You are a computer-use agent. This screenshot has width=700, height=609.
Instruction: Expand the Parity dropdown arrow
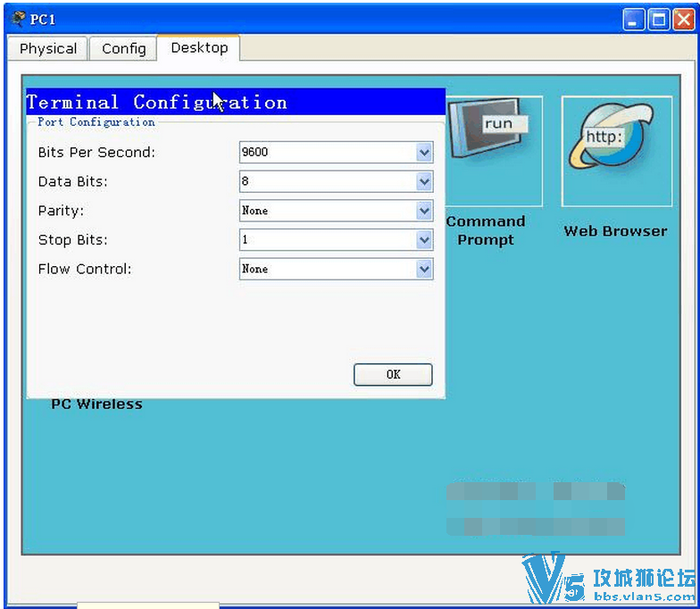pos(424,211)
